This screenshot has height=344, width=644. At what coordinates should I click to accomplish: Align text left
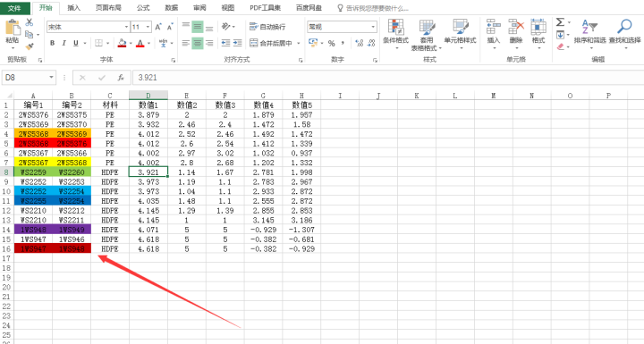[x=186, y=43]
